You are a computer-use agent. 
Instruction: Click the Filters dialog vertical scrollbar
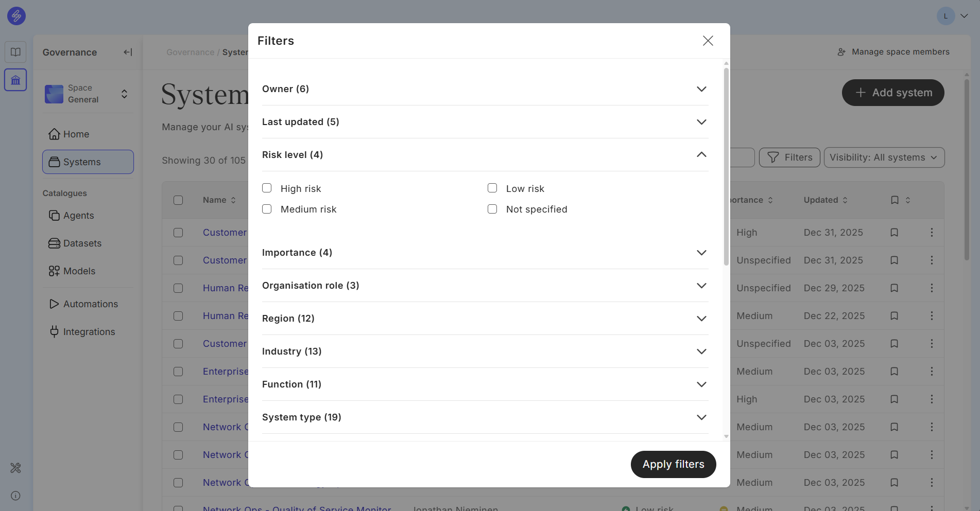[x=726, y=165]
